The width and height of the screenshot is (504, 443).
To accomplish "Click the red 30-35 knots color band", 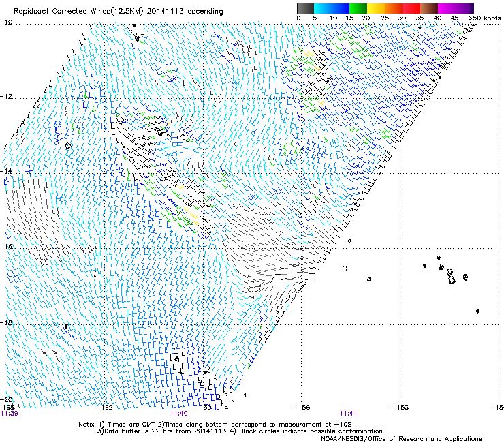I will (x=411, y=8).
